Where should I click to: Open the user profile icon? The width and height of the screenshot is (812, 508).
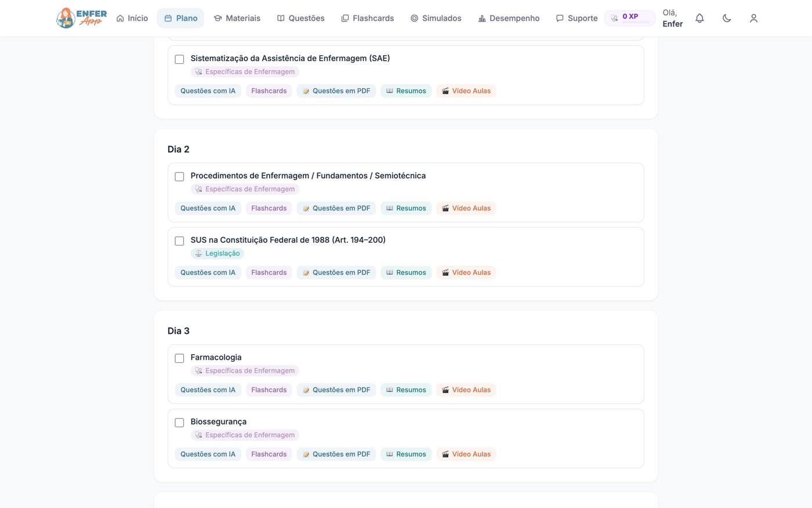(753, 18)
